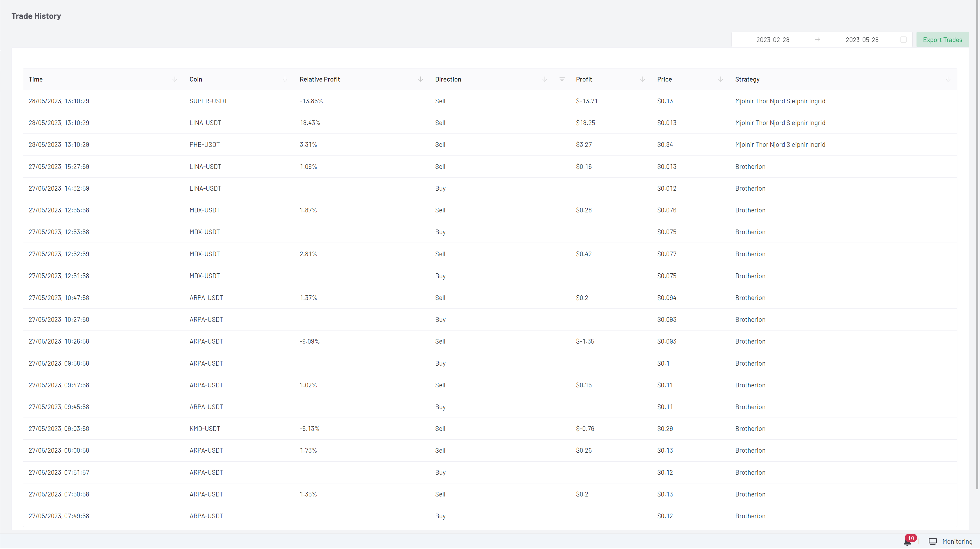Sort by Strategy column arrow icon

click(x=948, y=79)
